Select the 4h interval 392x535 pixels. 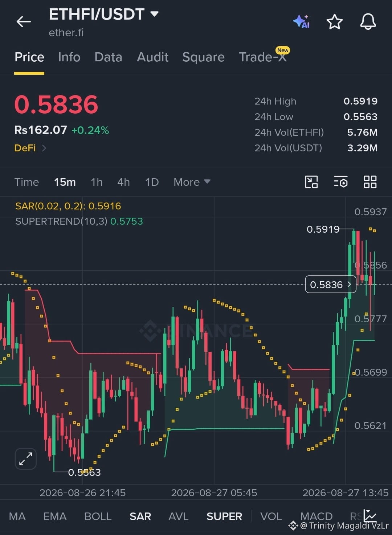123,182
